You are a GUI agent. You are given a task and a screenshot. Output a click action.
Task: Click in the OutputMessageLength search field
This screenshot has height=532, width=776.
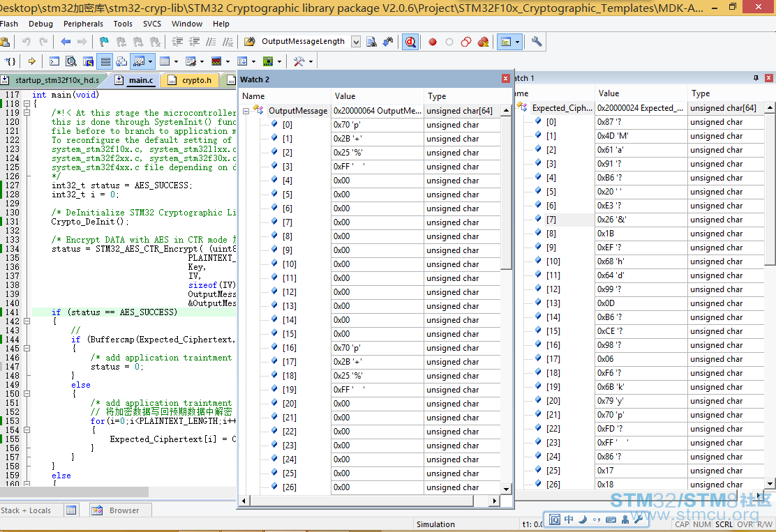304,42
